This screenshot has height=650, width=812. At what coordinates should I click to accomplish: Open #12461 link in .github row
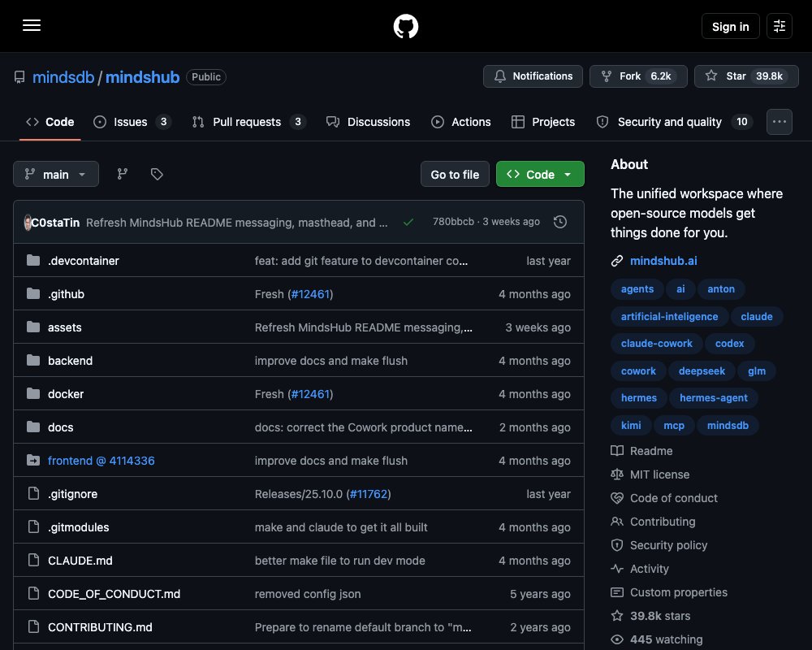[310, 294]
